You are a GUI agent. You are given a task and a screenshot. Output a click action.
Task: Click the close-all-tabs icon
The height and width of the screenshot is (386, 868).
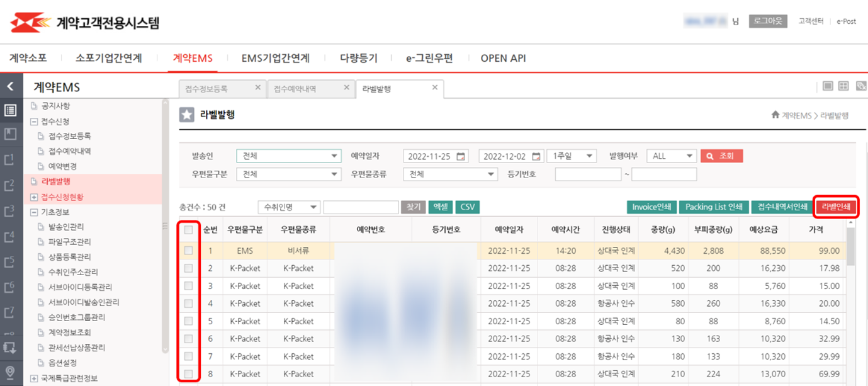coord(860,86)
